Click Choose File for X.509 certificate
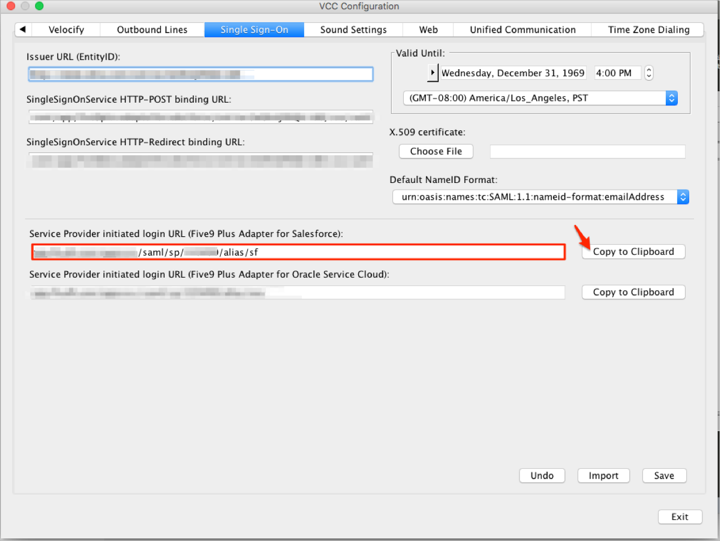Screen dimensions: 720x541 [x=436, y=151]
